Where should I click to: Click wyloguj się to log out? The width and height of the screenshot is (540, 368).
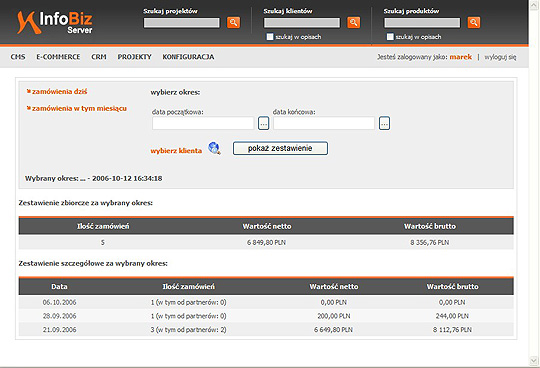click(x=500, y=57)
